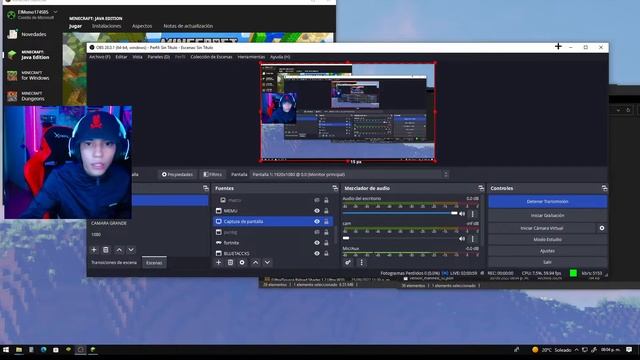Open the Archivo menu
The image size is (640, 360).
point(100,57)
